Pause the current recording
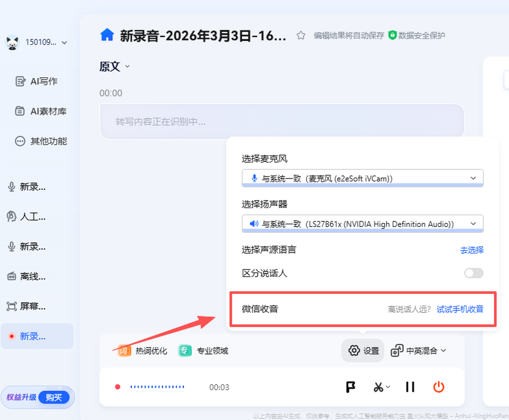Viewport: 509px width, 420px height. pos(410,387)
